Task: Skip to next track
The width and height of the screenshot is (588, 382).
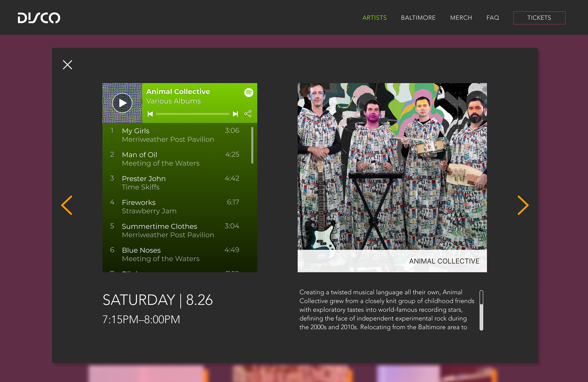Action: tap(235, 114)
